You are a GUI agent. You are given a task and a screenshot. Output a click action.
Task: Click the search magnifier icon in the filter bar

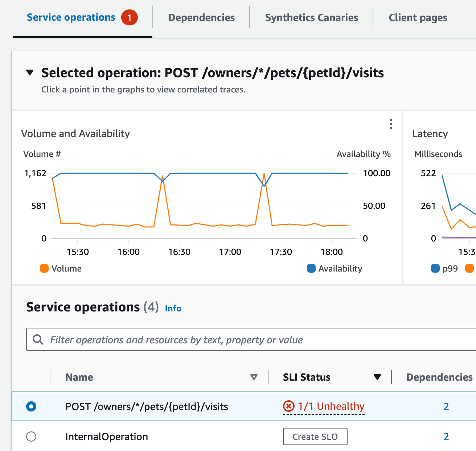tap(38, 339)
